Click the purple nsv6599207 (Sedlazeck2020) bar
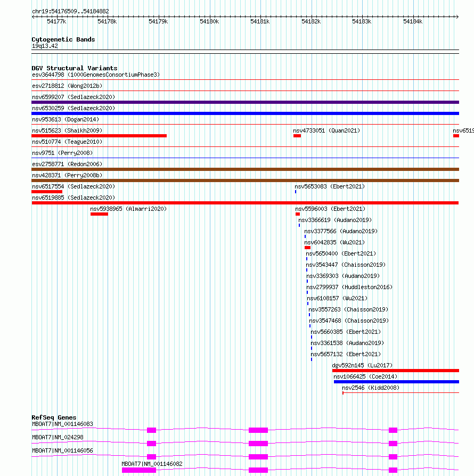This screenshot has width=474, height=476. pos(246,102)
